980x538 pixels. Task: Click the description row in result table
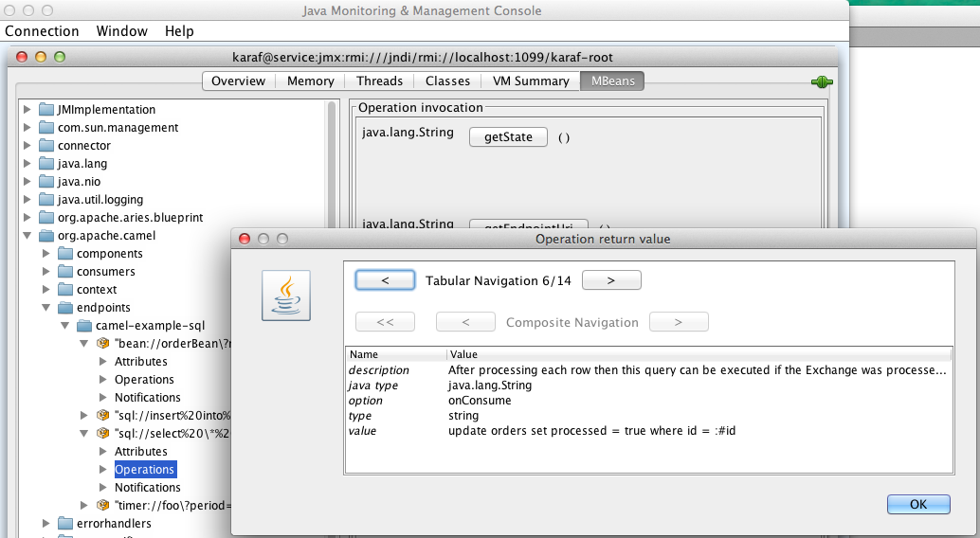[x=648, y=370]
